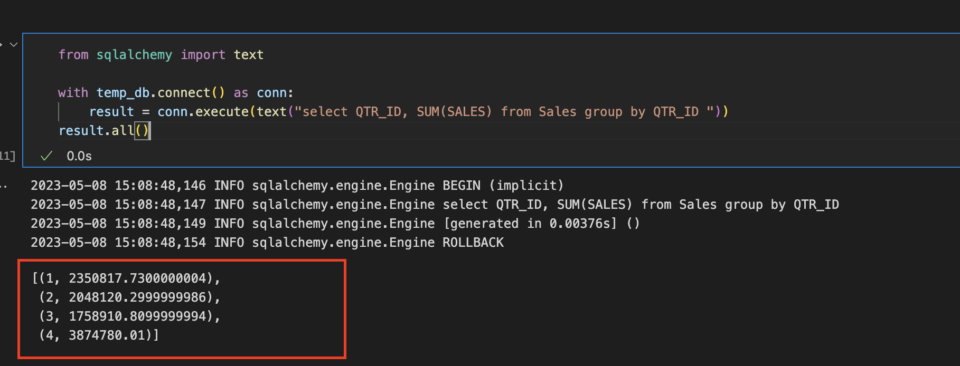The width and height of the screenshot is (960, 366).
Task: Click the green cell execution success checkmark
Action: tap(45, 156)
